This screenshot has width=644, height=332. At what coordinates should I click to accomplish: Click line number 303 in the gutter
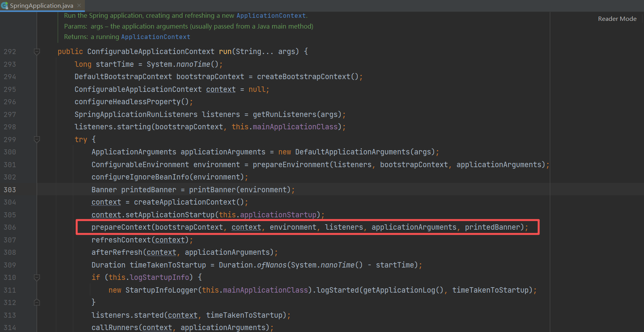tap(10, 190)
